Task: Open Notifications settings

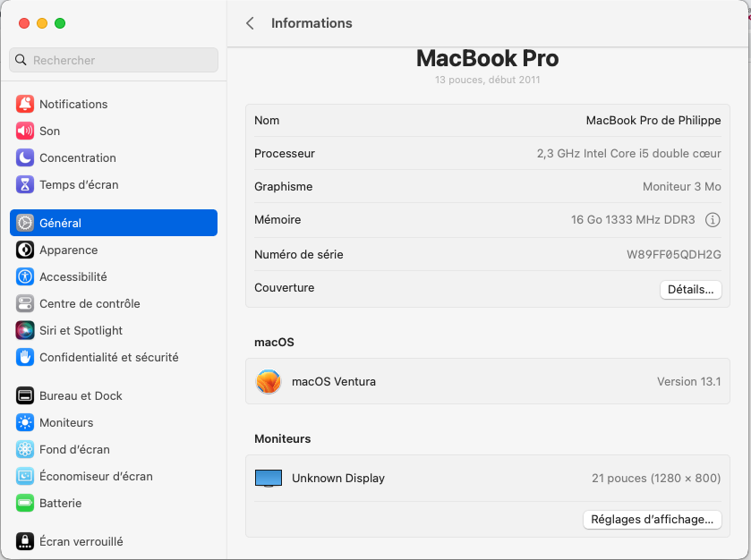Action: tap(114, 104)
